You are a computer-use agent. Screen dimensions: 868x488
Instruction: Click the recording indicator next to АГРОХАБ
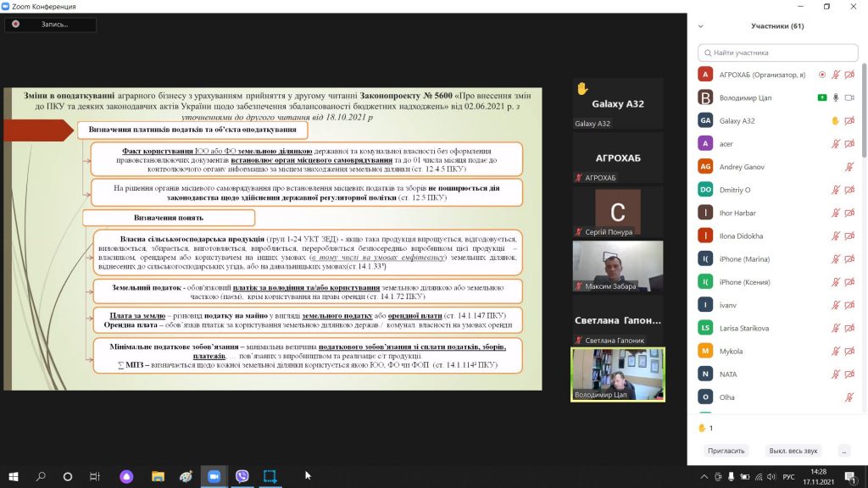point(821,75)
